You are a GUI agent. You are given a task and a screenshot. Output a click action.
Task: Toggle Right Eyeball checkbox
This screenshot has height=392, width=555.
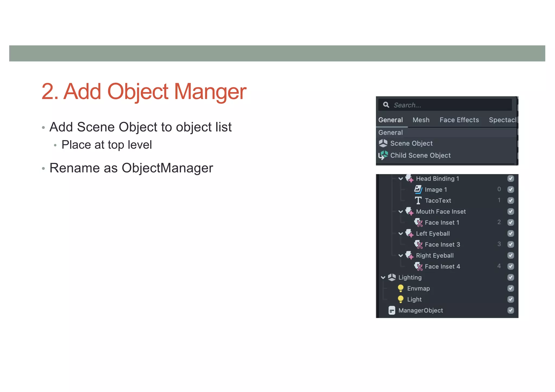click(x=511, y=255)
